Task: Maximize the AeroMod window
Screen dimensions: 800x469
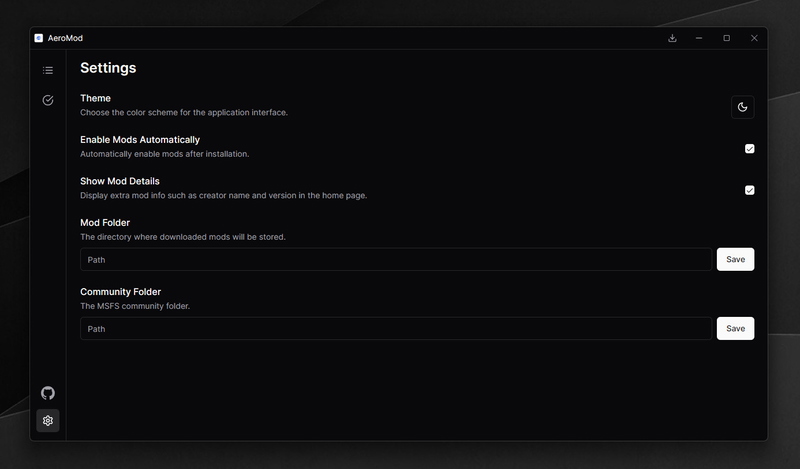Action: (x=727, y=38)
